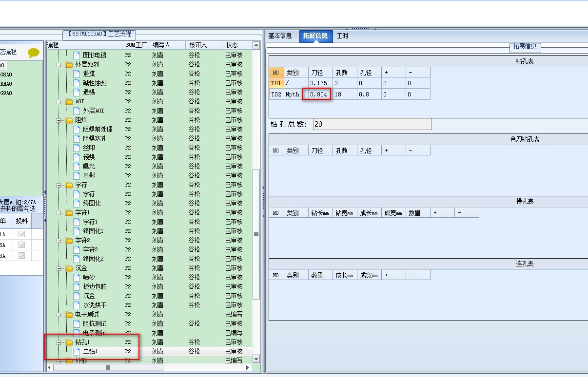Select the 阻抗测试 process step
This screenshot has width=588, height=377.
95,323
